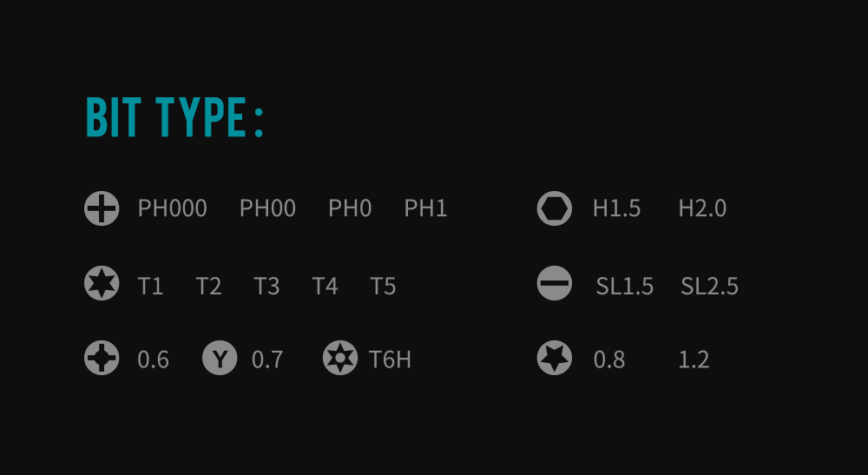Screen dimensions: 868x475
Task: Select the PH00 bit size
Action: click(x=267, y=209)
